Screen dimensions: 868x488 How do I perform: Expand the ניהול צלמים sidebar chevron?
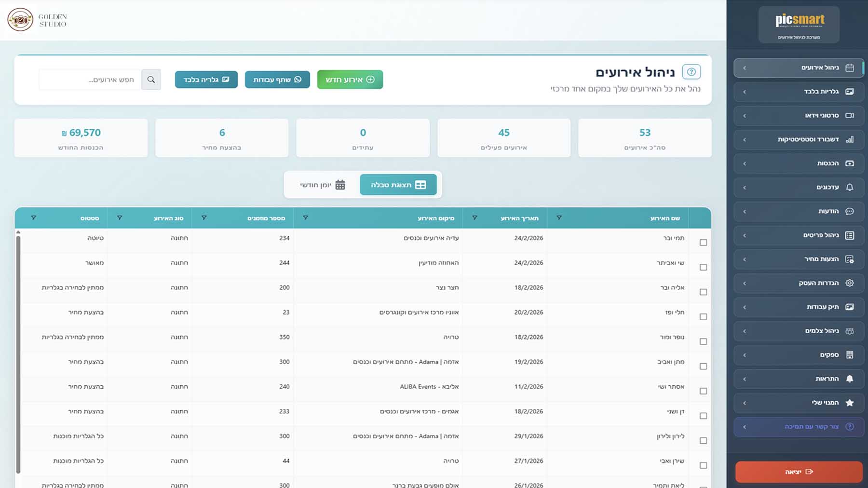pos(745,331)
